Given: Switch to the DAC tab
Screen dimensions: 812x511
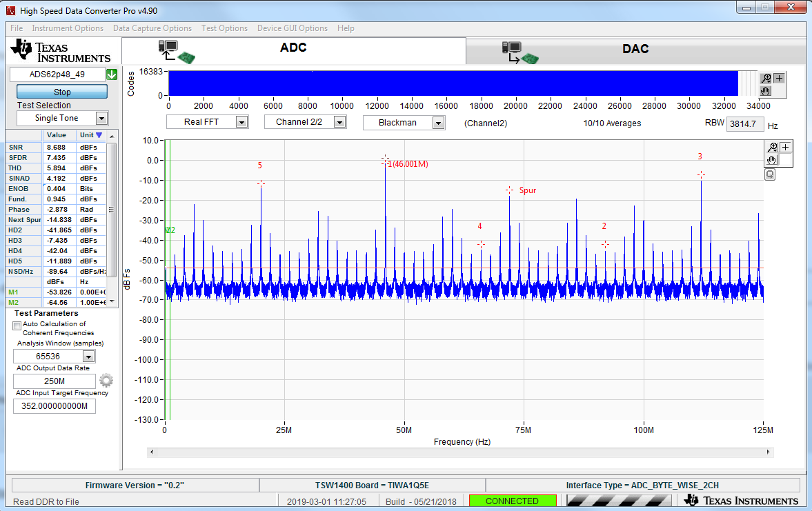Looking at the screenshot, I should coord(635,51).
